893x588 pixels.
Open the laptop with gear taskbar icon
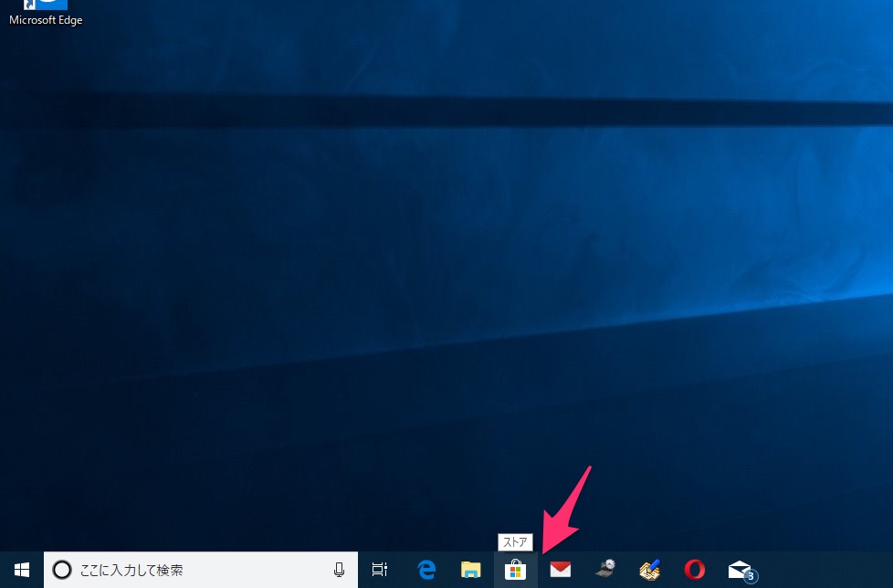[604, 569]
